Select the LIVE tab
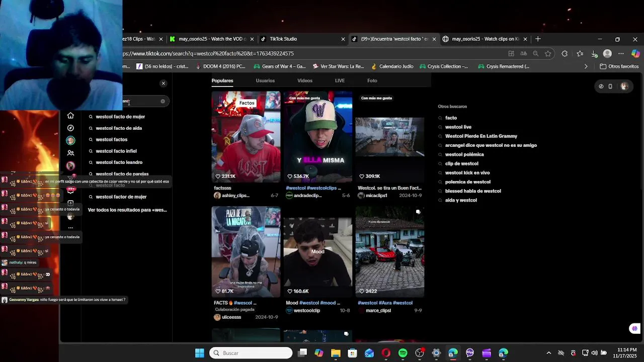The image size is (644, 362). (340, 80)
